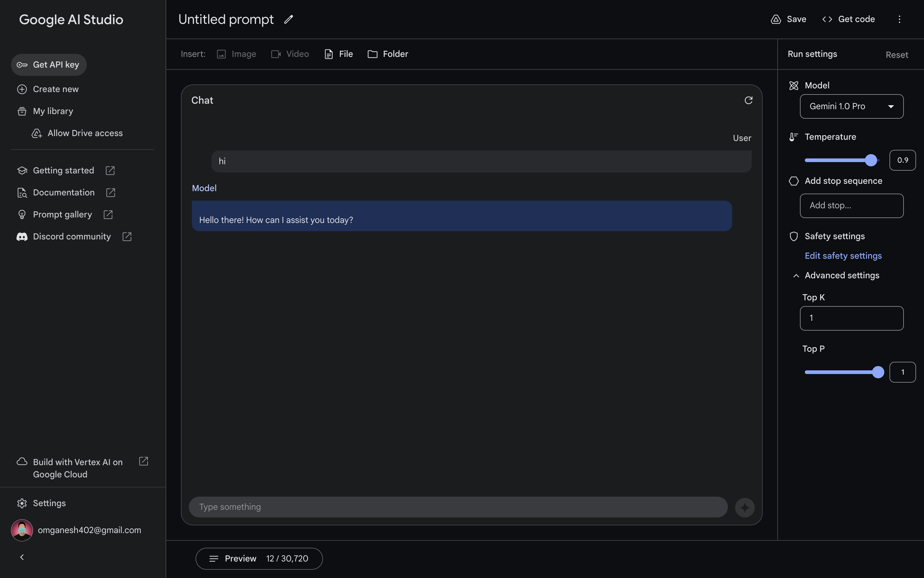The width and height of the screenshot is (924, 578).
Task: Insert an Image into prompt
Action: click(236, 54)
